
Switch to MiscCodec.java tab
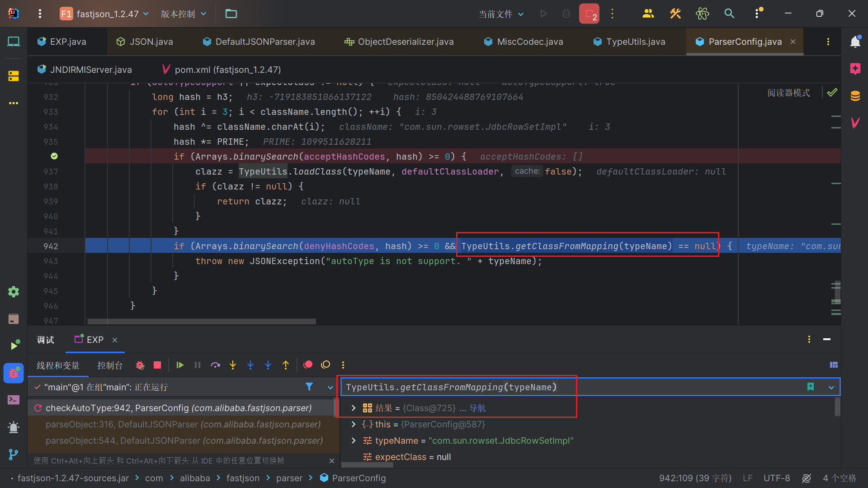524,42
